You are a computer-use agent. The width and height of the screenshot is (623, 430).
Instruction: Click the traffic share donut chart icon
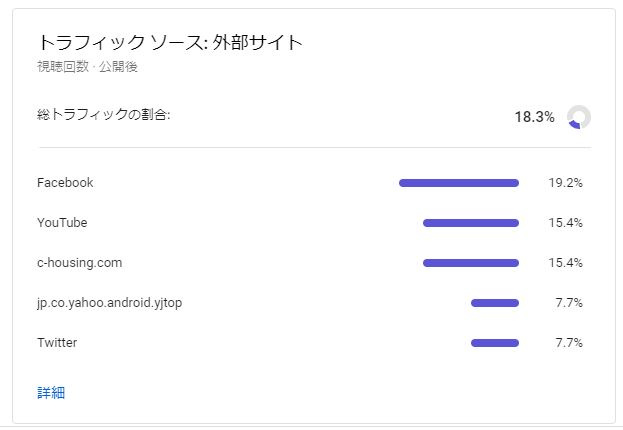579,117
